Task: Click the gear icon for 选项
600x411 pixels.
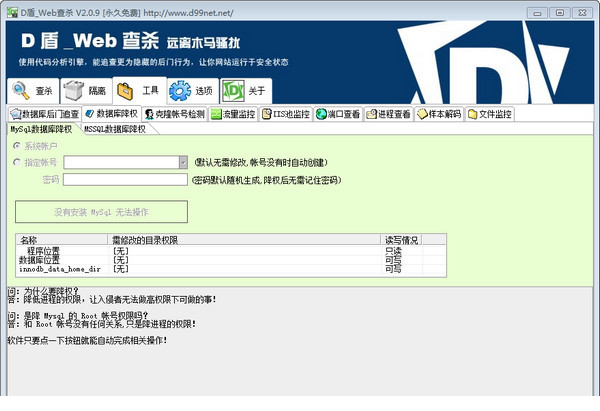Action: point(180,91)
